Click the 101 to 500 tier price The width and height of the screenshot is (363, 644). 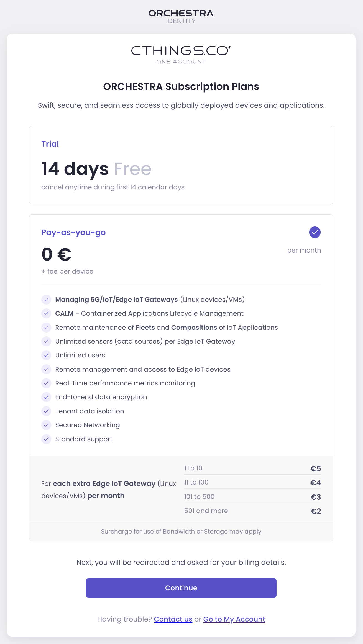316,497
